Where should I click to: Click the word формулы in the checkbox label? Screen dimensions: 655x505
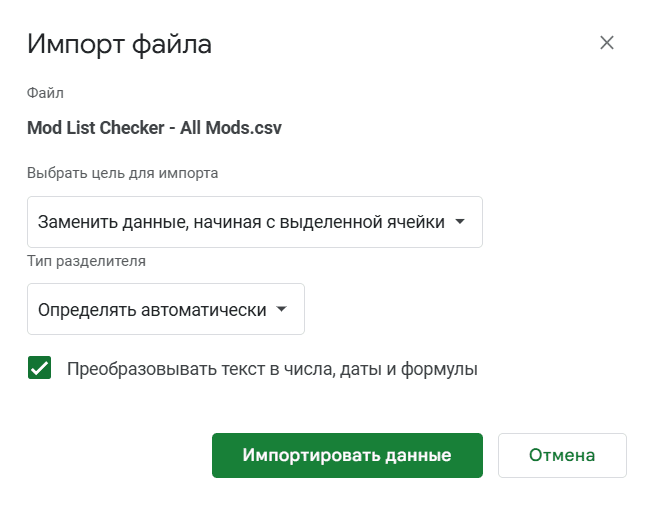(x=439, y=370)
